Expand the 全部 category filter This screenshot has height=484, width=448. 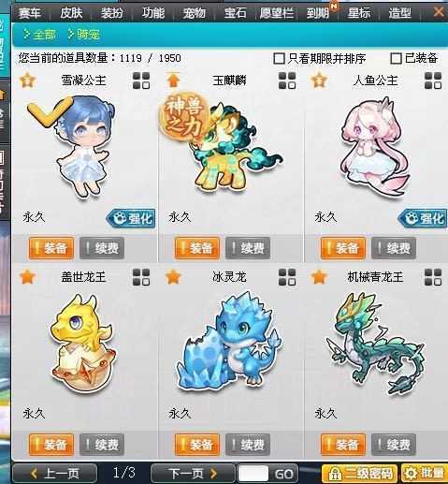[39, 35]
